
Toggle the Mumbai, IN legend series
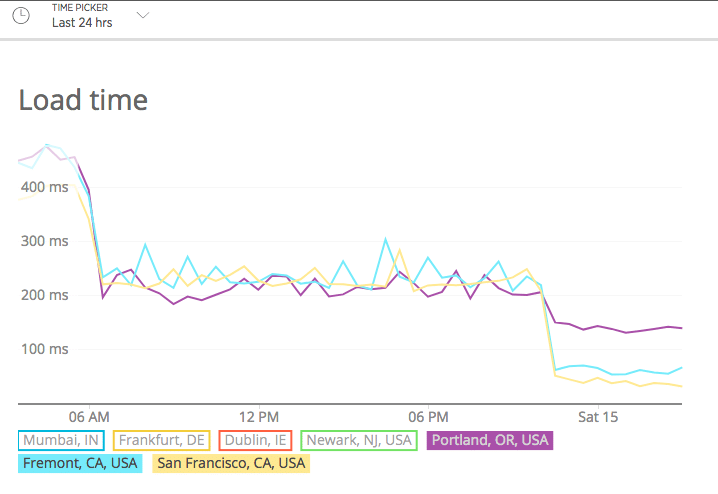point(62,440)
